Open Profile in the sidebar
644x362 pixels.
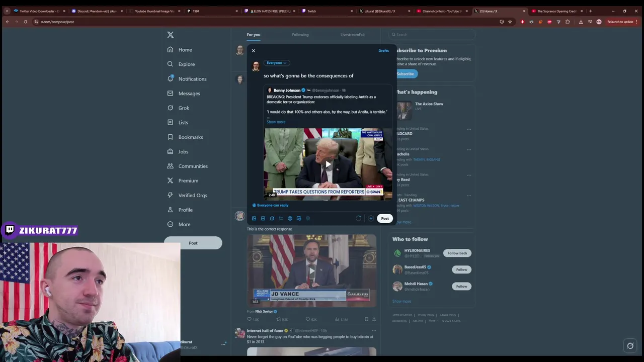pyautogui.click(x=180, y=210)
